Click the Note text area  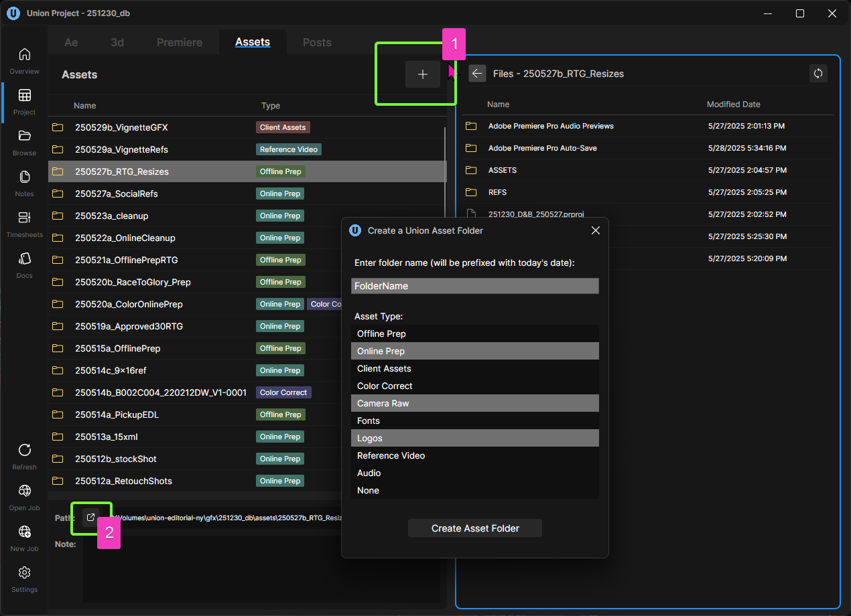click(261, 568)
